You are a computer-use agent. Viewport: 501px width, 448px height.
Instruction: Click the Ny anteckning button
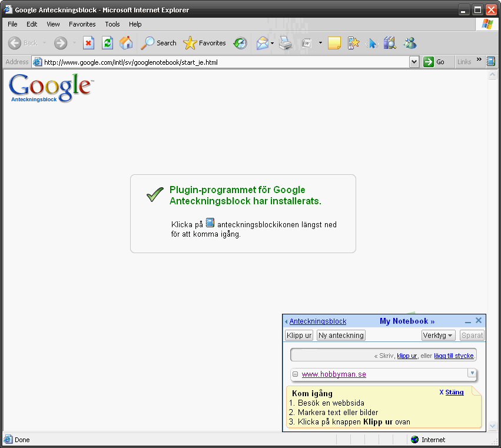point(341,336)
